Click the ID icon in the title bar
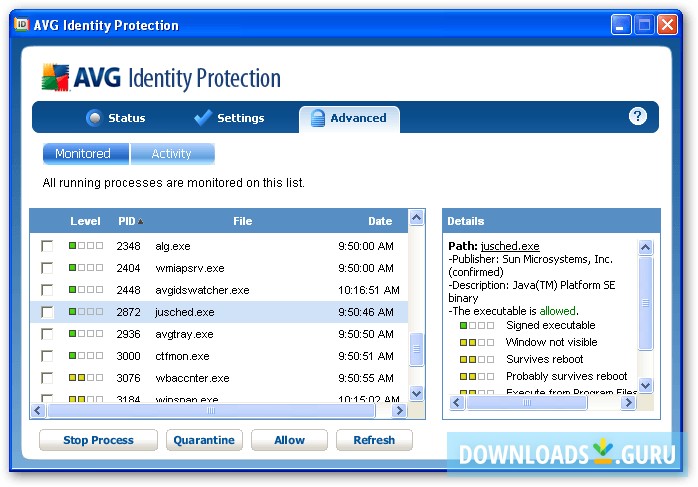Viewport: 698px width, 487px height. (x=21, y=24)
